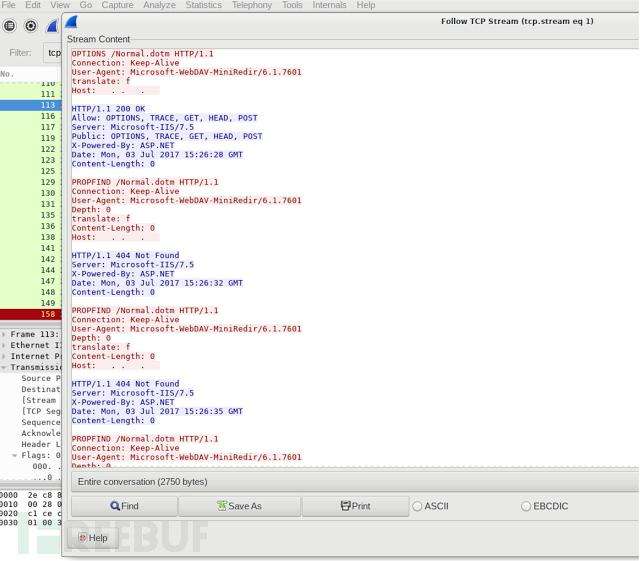Click the display filter input field
Image resolution: width=640 pixels, height=561 pixels.
click(52, 53)
